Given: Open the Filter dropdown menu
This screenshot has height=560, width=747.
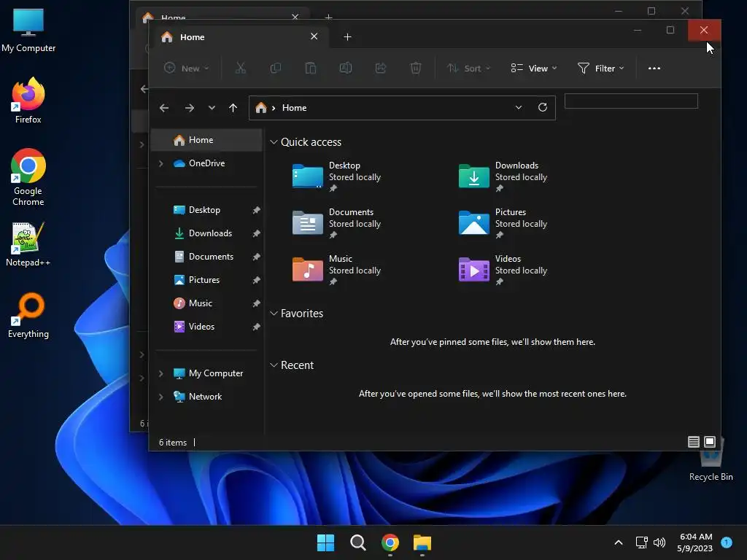Looking at the screenshot, I should 601,68.
